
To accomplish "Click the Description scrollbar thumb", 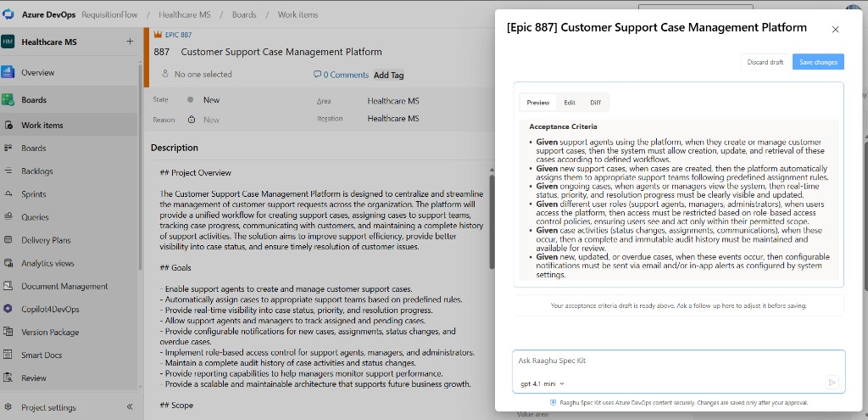I will point(492,221).
